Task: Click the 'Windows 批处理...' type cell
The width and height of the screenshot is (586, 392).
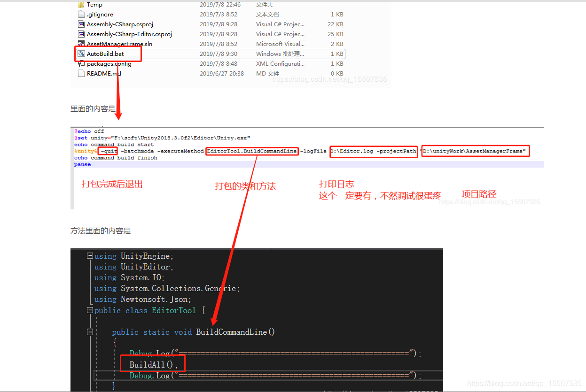Action: pos(280,54)
